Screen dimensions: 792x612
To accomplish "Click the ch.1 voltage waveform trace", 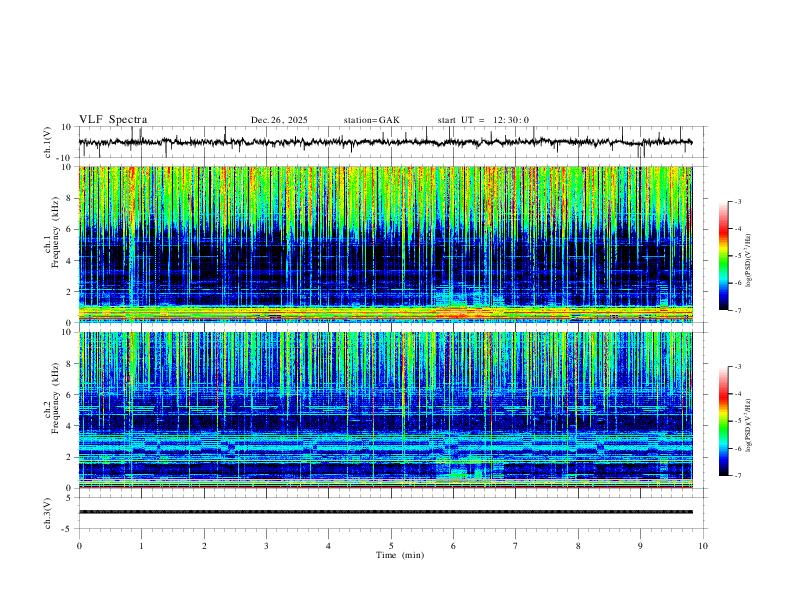I will [x=385, y=142].
